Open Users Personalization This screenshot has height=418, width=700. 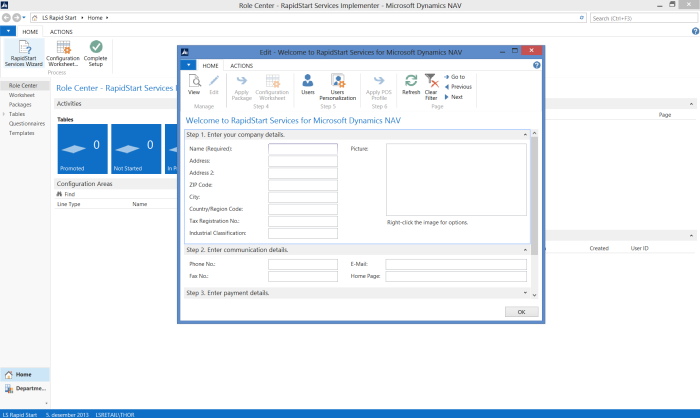tap(338, 85)
